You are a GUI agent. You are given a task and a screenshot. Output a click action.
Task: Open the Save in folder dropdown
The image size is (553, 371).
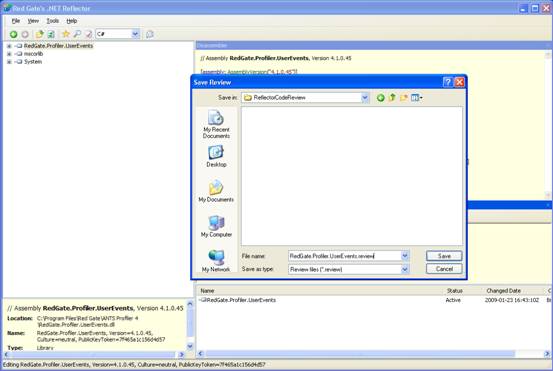tap(365, 98)
